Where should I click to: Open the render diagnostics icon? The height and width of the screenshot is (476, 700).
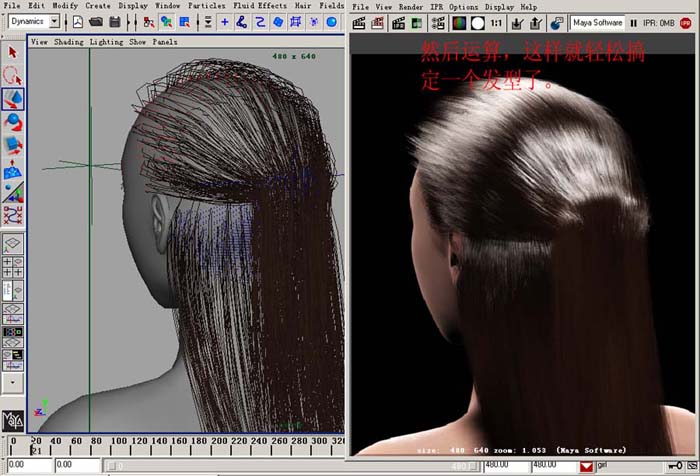556,23
